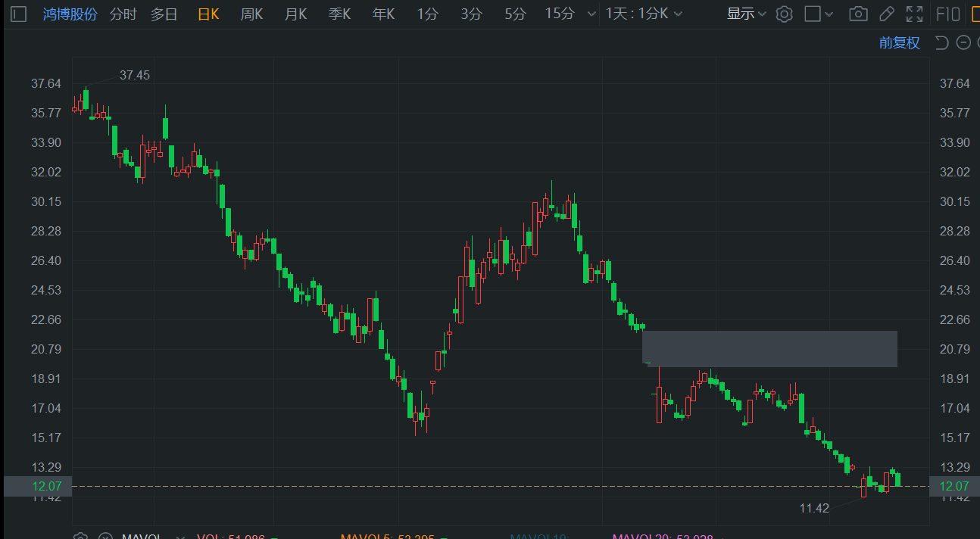Open chart settings gear icon
Image resolution: width=980 pixels, height=539 pixels.
(785, 14)
